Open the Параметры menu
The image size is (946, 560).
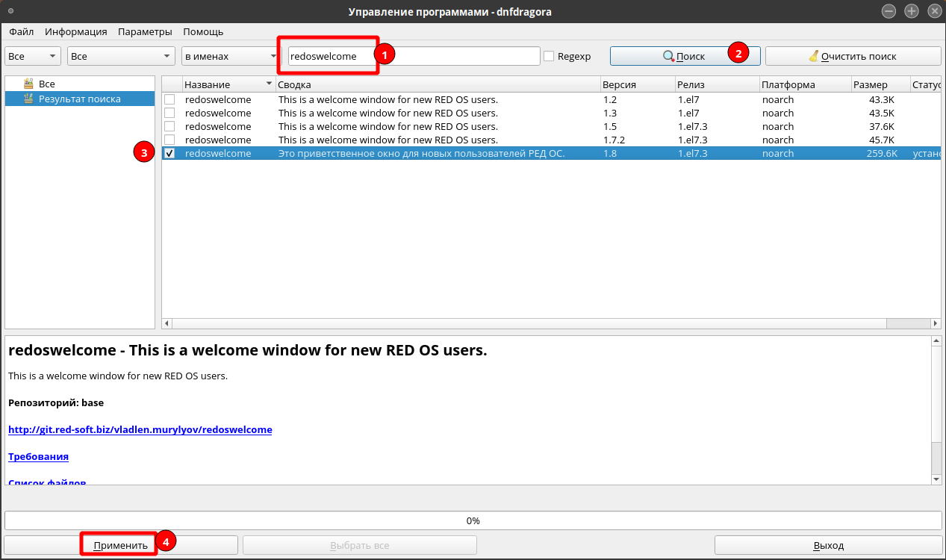pyautogui.click(x=145, y=31)
